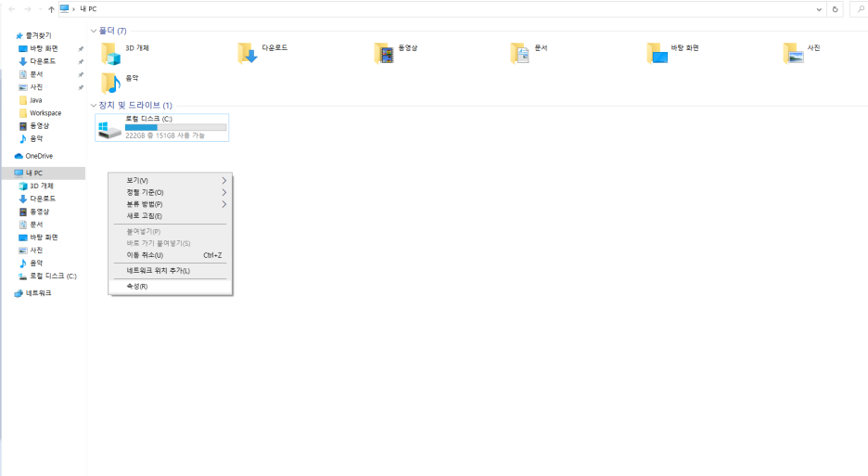Click the 즐겨찾기 star icon in sidebar
Viewport: 868px width, 476px height.
[19, 35]
